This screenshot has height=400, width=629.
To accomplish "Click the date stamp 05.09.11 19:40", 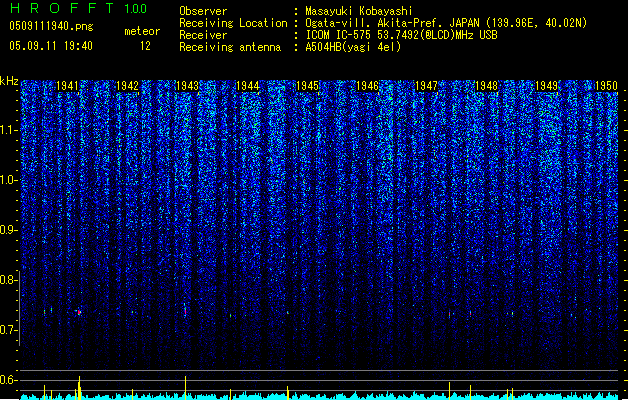I will [51, 46].
